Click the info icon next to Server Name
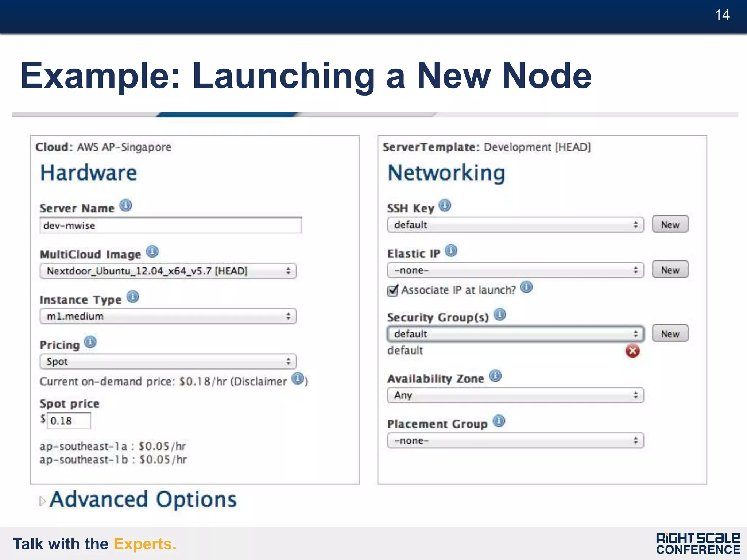 coord(125,205)
